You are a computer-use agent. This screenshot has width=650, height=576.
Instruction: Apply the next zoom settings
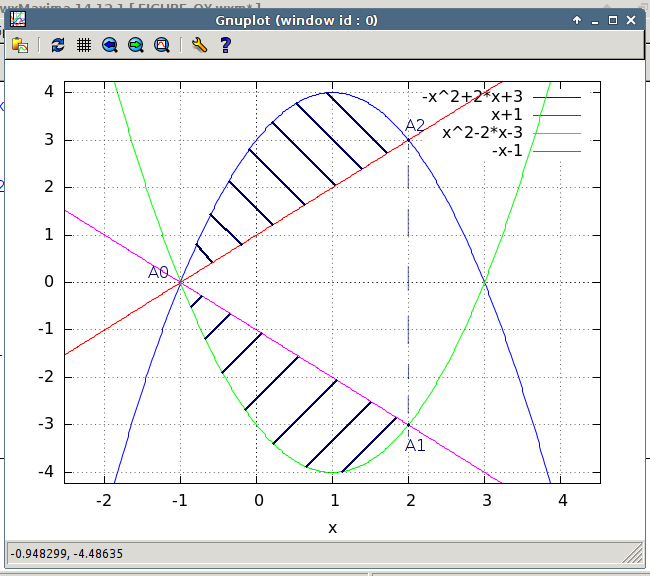(x=136, y=45)
